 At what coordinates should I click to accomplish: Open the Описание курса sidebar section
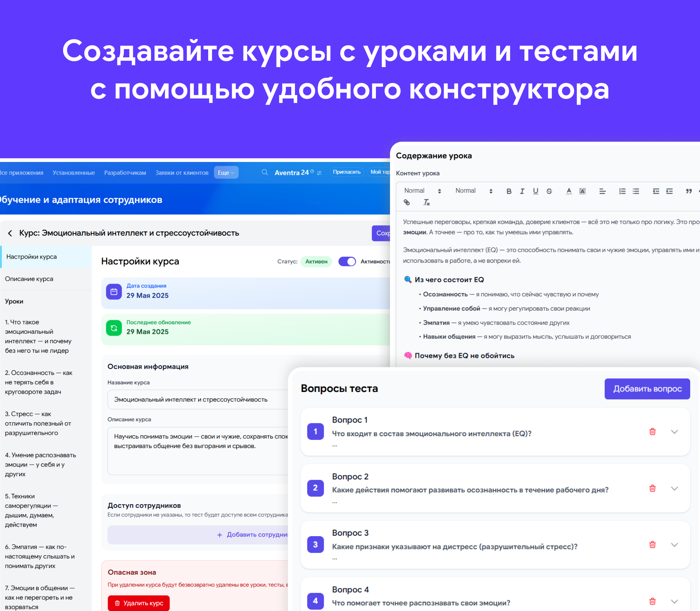[29, 279]
